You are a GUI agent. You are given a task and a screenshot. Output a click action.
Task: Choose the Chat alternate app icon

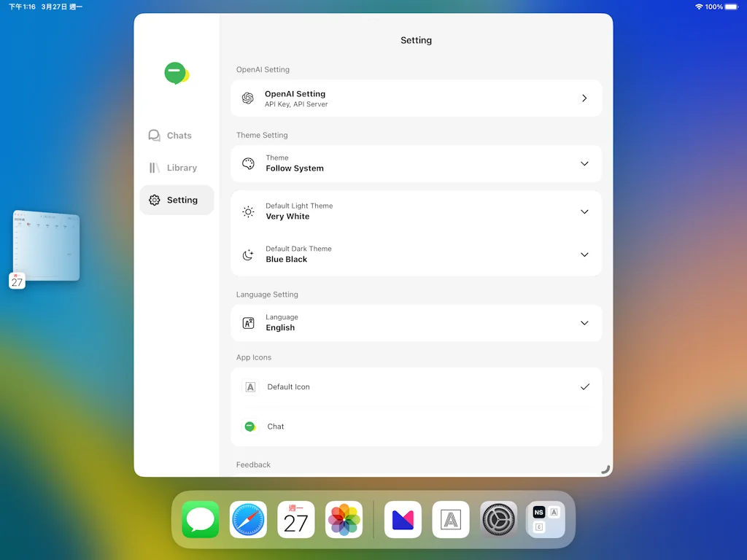416,426
